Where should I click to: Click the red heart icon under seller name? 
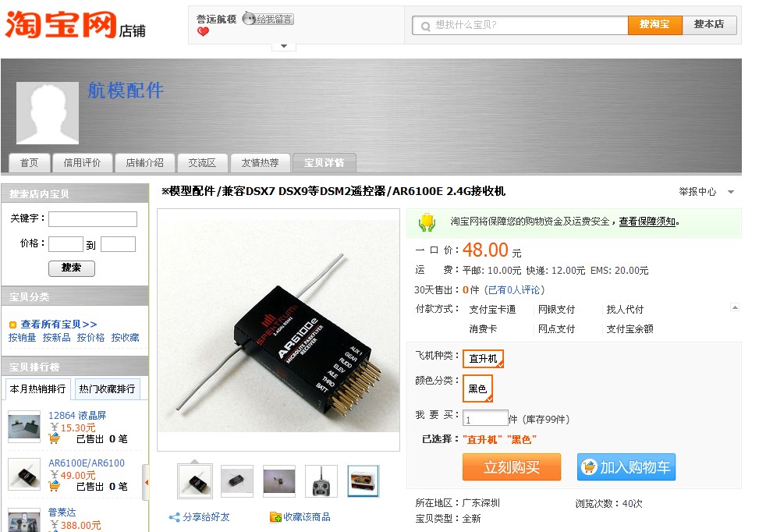click(x=204, y=32)
